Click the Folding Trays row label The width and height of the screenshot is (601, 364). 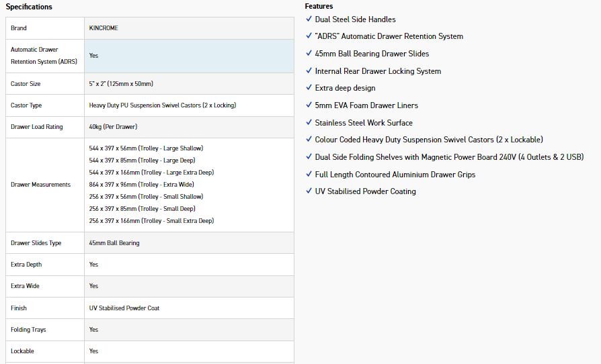coord(28,330)
